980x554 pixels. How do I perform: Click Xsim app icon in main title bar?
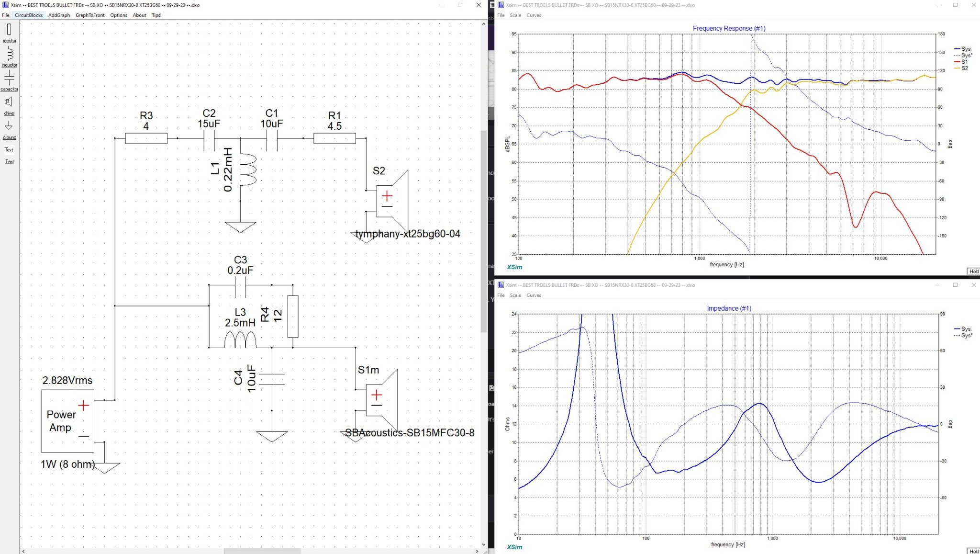tap(5, 5)
